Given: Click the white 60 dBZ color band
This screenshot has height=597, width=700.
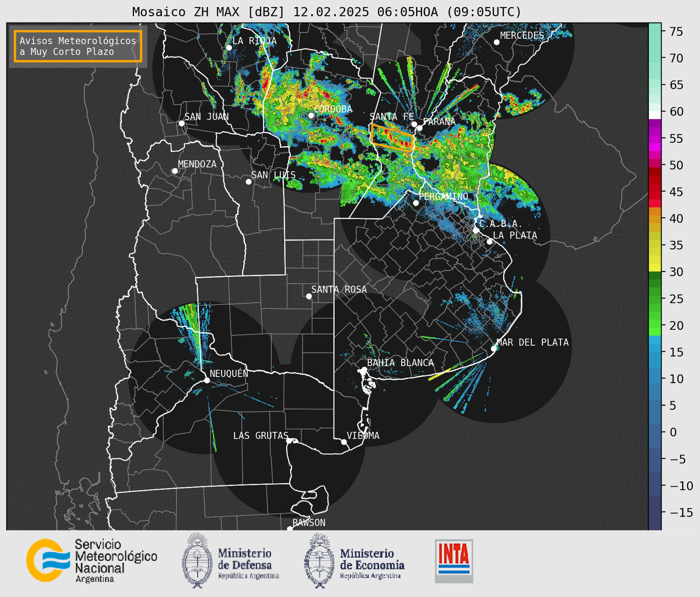Looking at the screenshot, I should pyautogui.click(x=655, y=115).
